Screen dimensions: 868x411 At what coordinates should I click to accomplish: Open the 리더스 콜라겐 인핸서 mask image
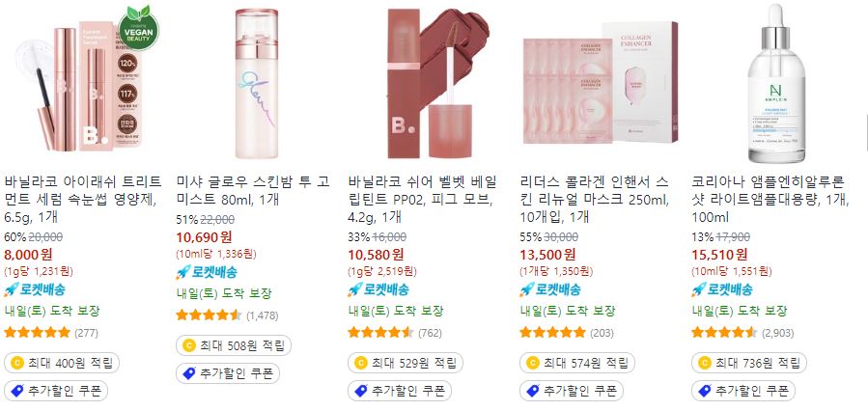(x=601, y=83)
